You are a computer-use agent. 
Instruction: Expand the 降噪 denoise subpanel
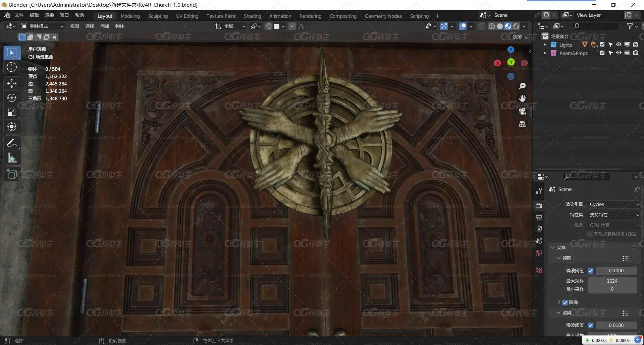tap(559, 302)
